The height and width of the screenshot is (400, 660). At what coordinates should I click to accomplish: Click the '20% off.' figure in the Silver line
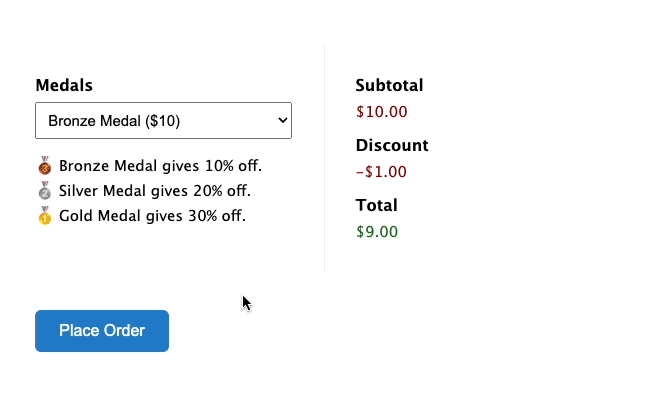pyautogui.click(x=222, y=191)
